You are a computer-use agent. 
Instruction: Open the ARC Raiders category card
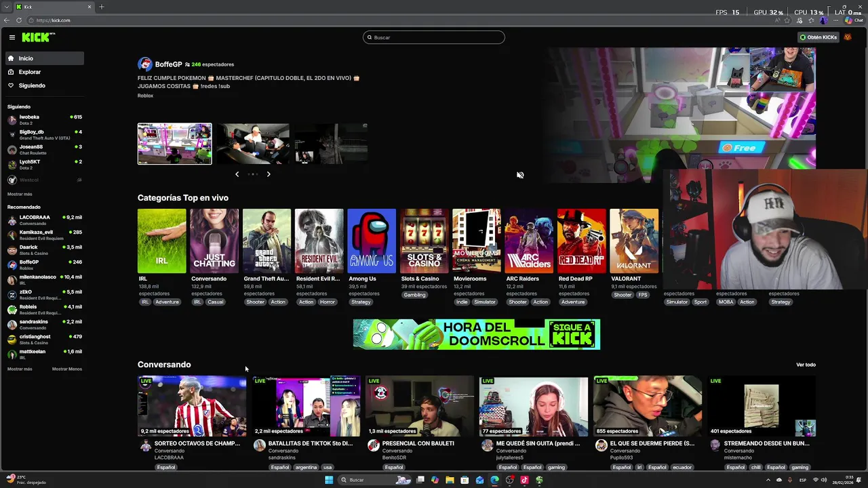[x=529, y=241]
